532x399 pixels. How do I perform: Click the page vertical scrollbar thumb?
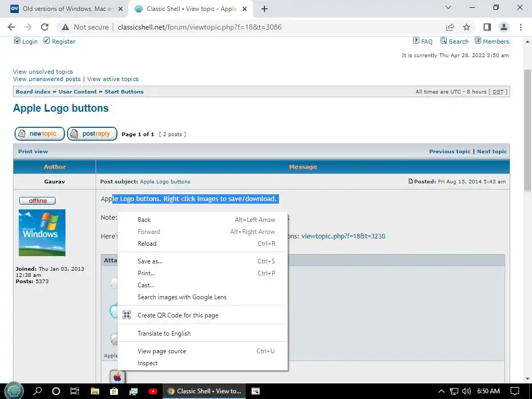527,130
